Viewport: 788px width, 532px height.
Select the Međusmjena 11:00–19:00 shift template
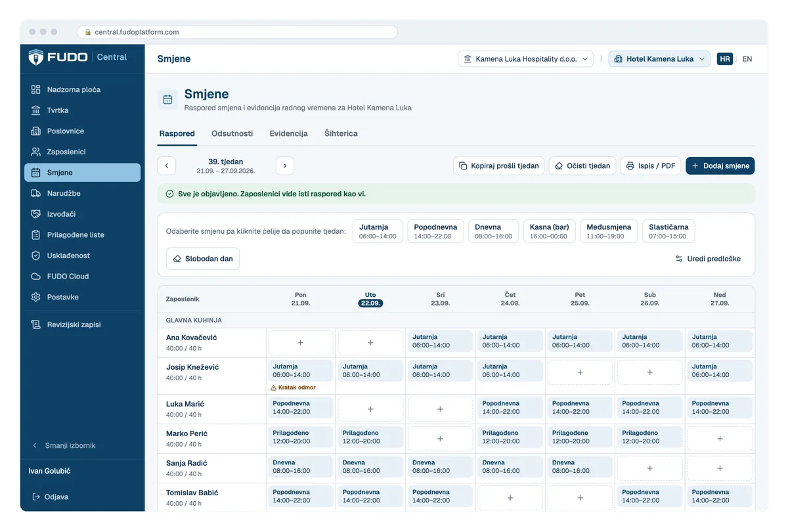pyautogui.click(x=609, y=231)
